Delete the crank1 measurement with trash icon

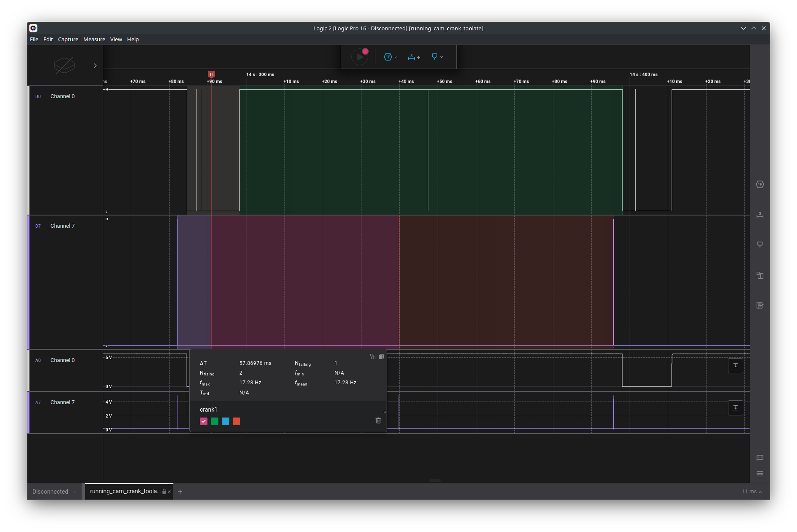pyautogui.click(x=378, y=420)
